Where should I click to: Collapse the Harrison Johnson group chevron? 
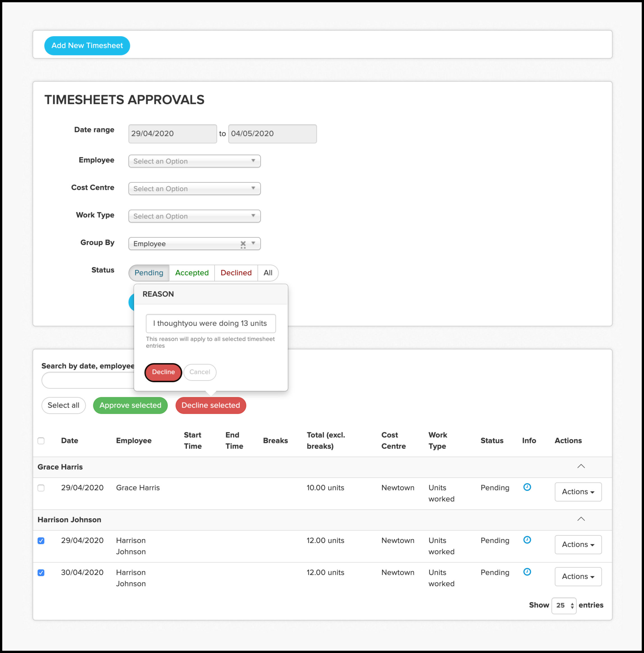tap(581, 519)
